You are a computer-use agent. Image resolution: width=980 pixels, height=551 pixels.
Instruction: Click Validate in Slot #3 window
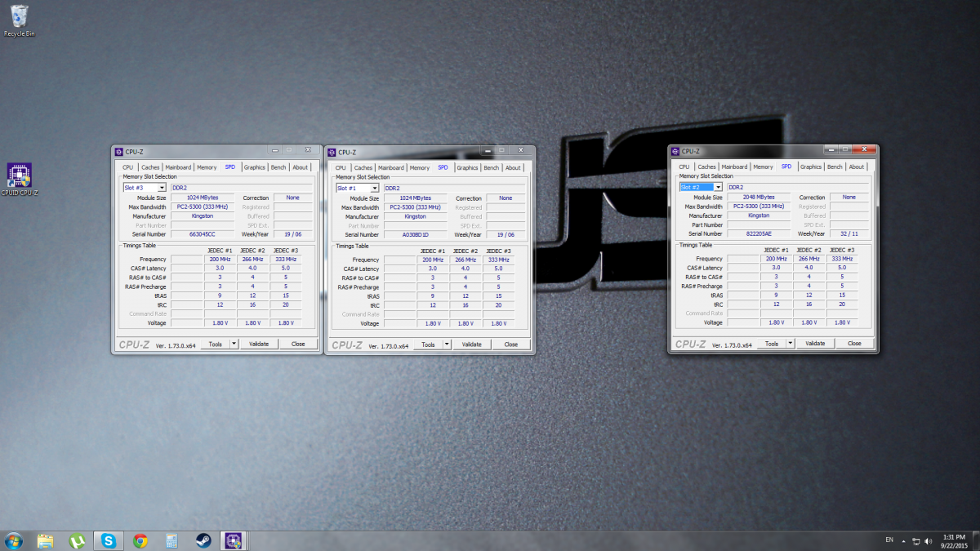(259, 344)
